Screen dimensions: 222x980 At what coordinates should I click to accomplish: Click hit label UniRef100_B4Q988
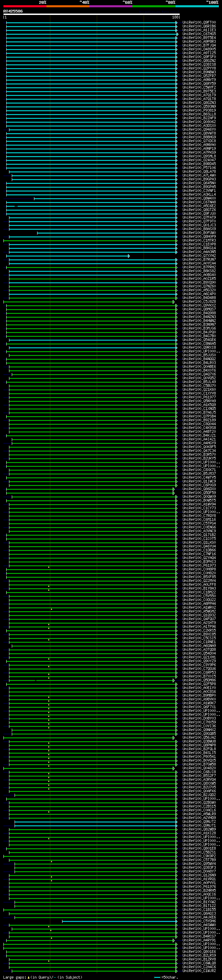199,313
